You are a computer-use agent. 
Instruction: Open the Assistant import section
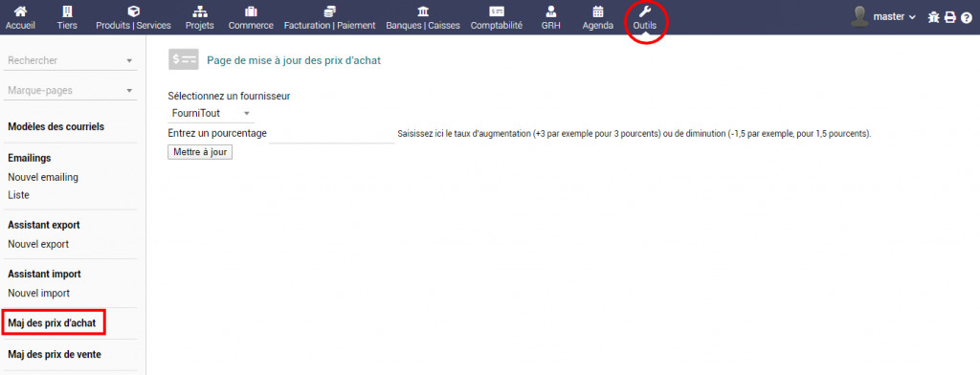pyautogui.click(x=44, y=274)
